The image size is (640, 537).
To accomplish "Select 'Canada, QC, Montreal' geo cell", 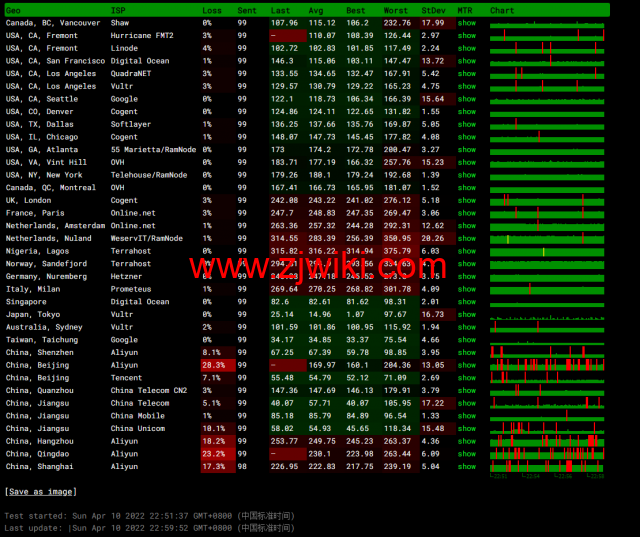I will point(51,188).
